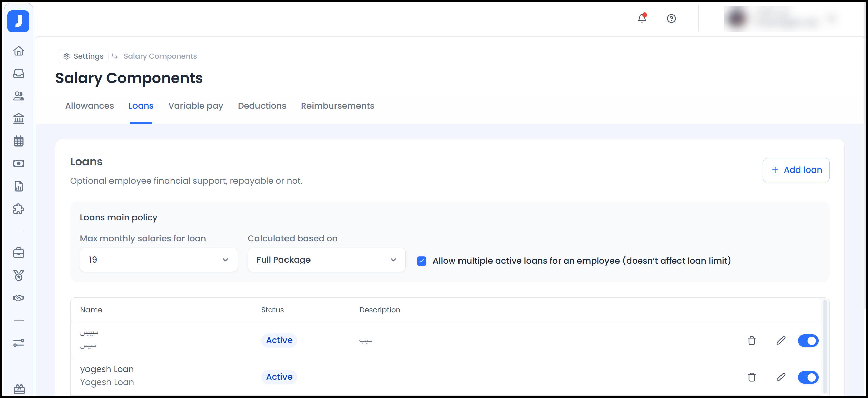
Task: Switch to the Variable pay tab
Action: (195, 106)
